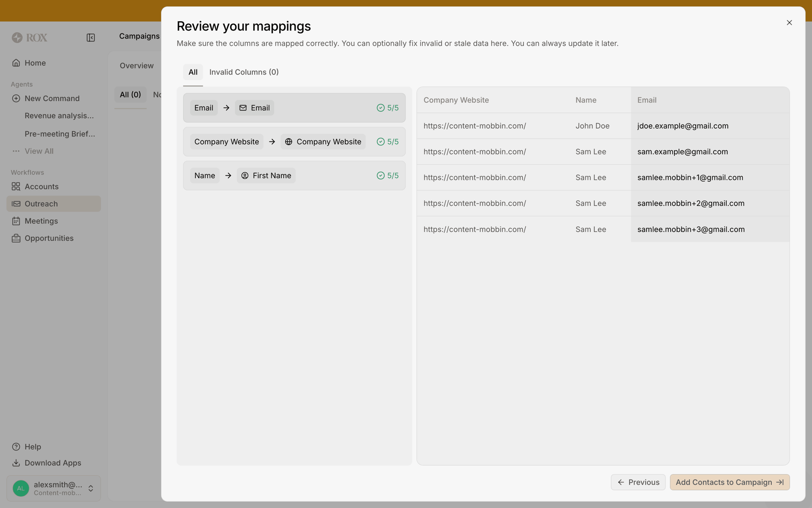Select Outreach in sidebar
The width and height of the screenshot is (812, 508).
(x=54, y=204)
